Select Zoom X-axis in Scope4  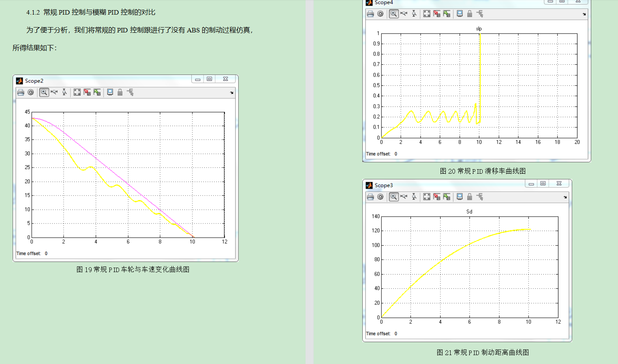[404, 14]
